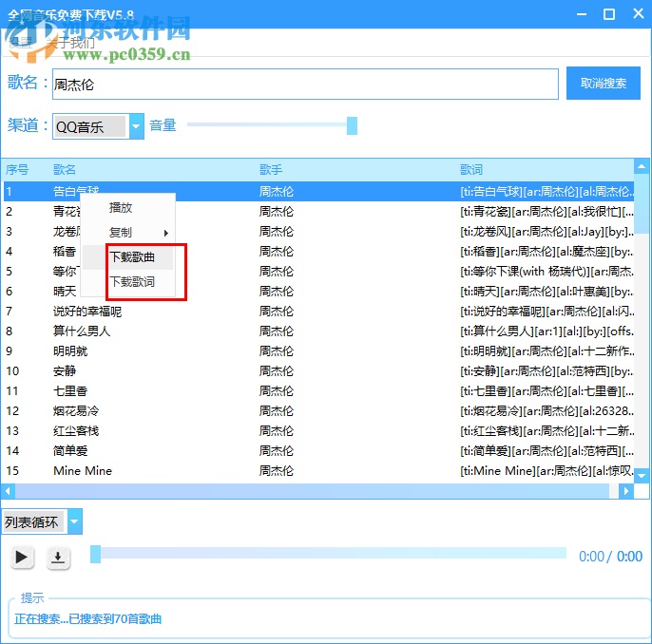Click the down arrow of vertical scrollbar
This screenshot has width=652, height=644.
pos(642,476)
